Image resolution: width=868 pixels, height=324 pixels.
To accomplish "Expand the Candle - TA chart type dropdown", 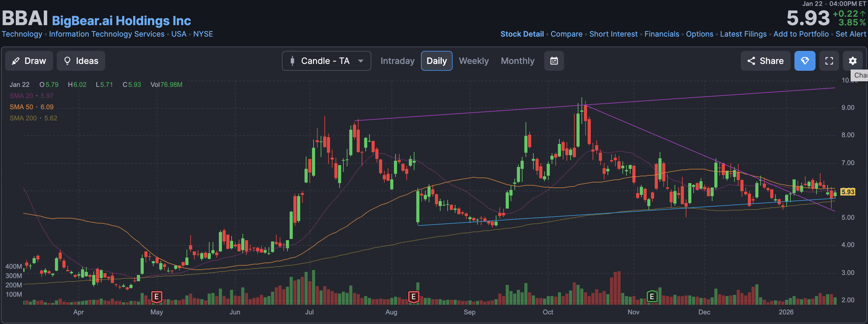I will 326,61.
